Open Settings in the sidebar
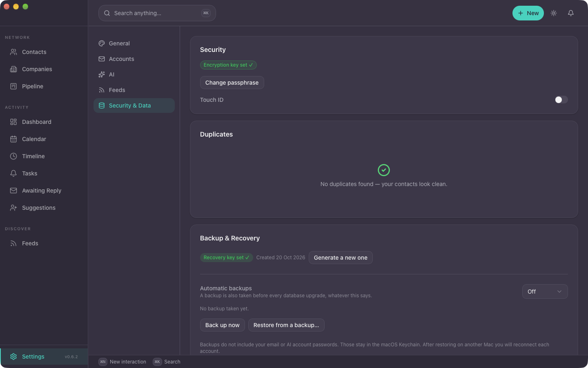 click(44, 357)
